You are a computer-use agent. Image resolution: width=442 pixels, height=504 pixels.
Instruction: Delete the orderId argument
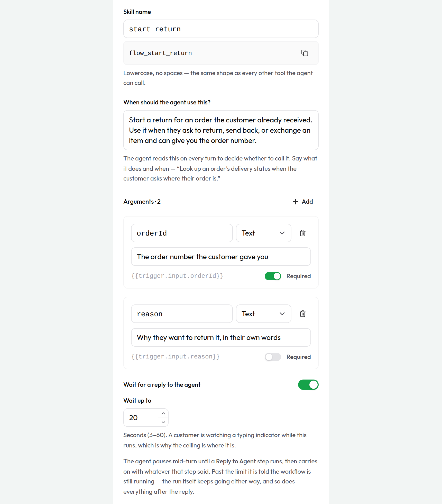coord(303,233)
